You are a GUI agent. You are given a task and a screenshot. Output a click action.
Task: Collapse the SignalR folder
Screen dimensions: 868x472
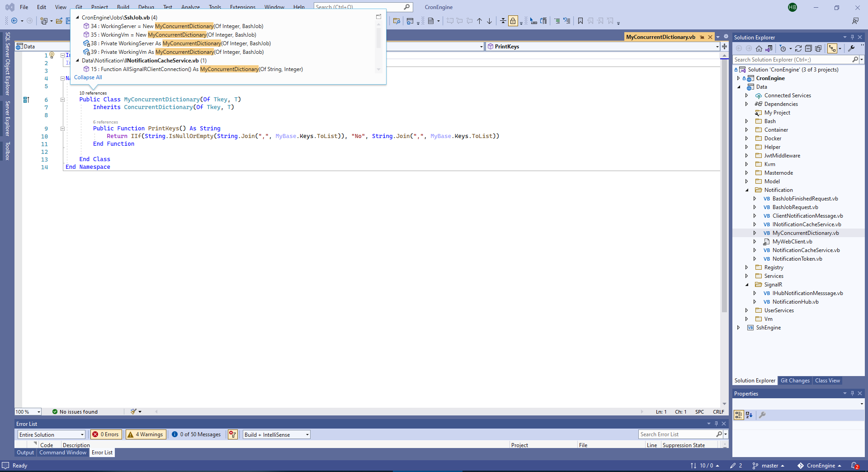746,285
